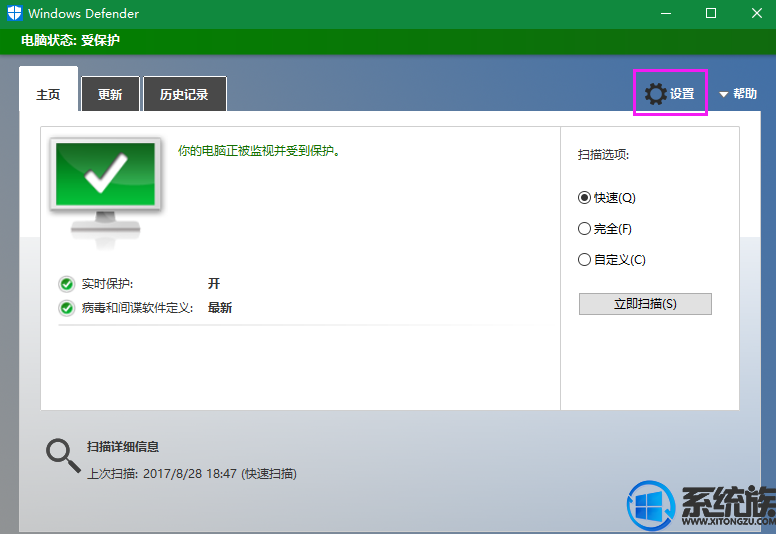This screenshot has height=534, width=776.
Task: Click the 最新 definitions status value
Action: tap(220, 308)
